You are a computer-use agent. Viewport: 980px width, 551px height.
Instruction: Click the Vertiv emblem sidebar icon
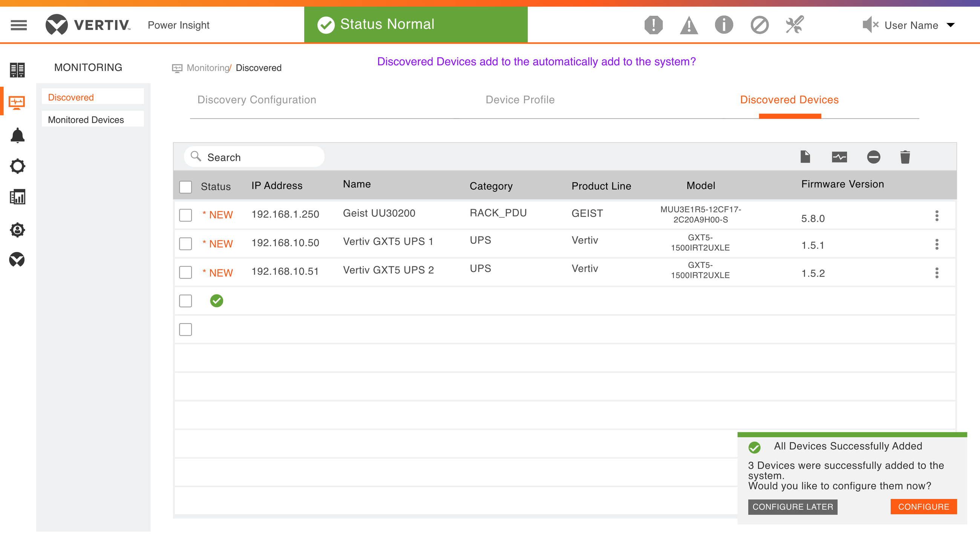[x=17, y=259]
